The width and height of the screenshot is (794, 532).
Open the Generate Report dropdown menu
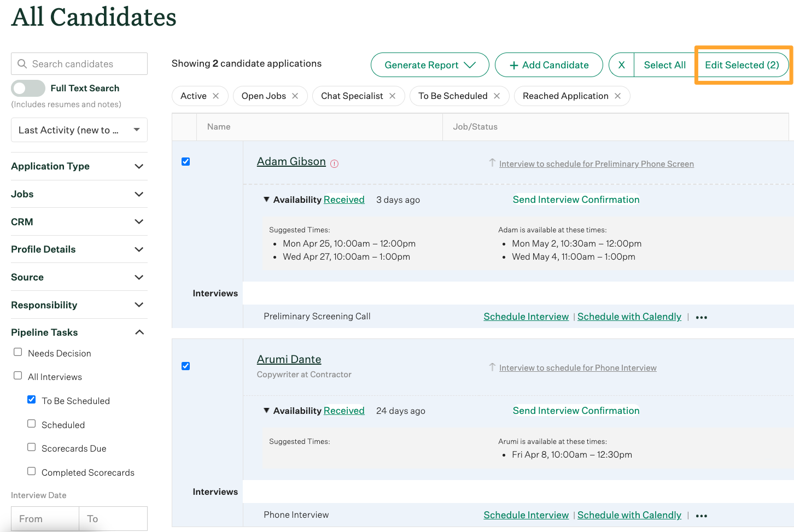pos(430,65)
